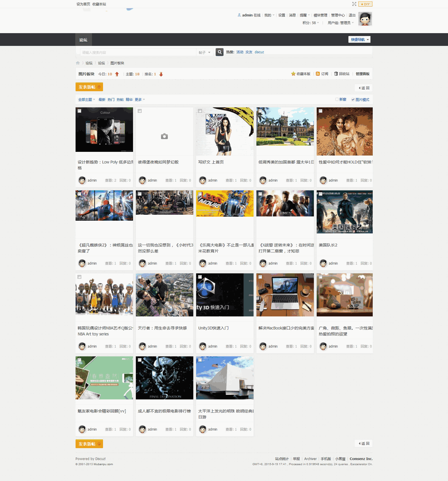448x481 pixels.
Task: Click admin avatar under 韩国玩偶设计师NBA post
Action: 82,346
